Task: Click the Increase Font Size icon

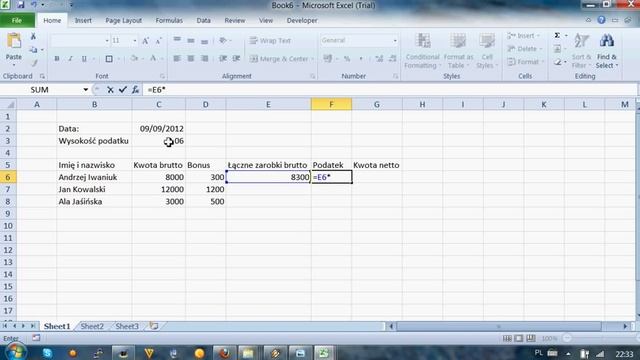Action: click(145, 41)
